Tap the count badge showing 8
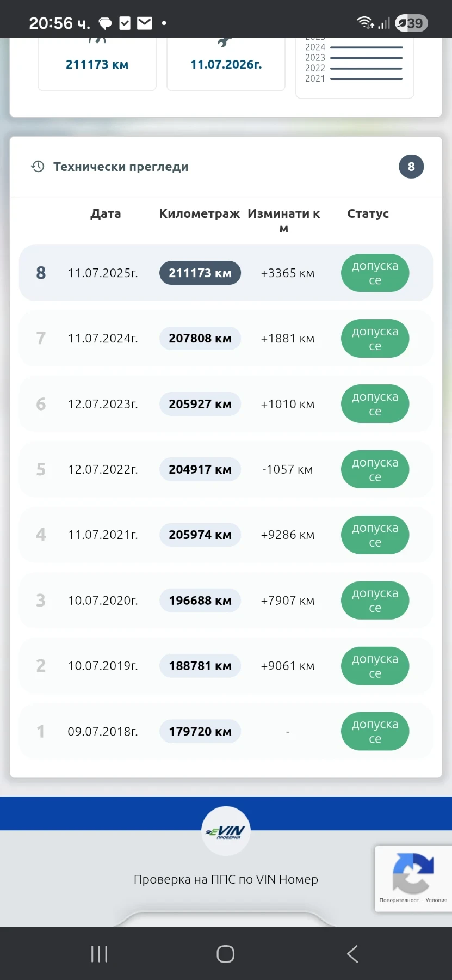This screenshot has width=452, height=980. tap(411, 167)
